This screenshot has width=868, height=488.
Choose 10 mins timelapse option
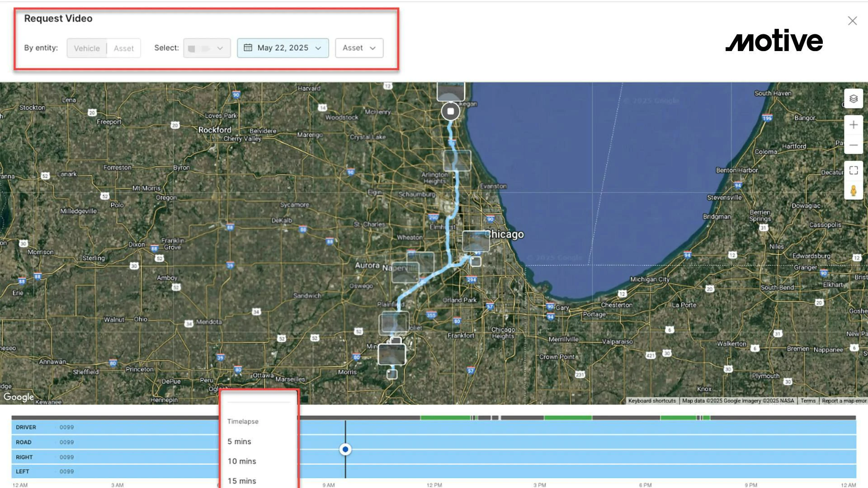241,461
